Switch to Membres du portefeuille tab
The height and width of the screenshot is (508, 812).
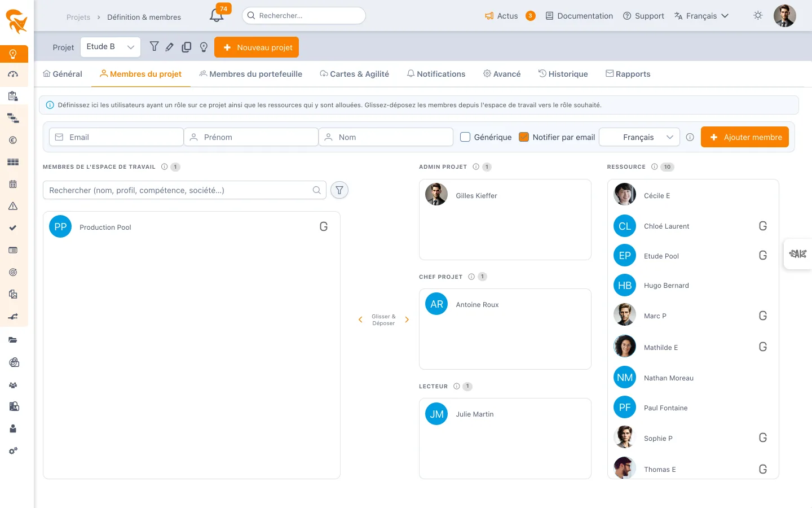pyautogui.click(x=250, y=74)
